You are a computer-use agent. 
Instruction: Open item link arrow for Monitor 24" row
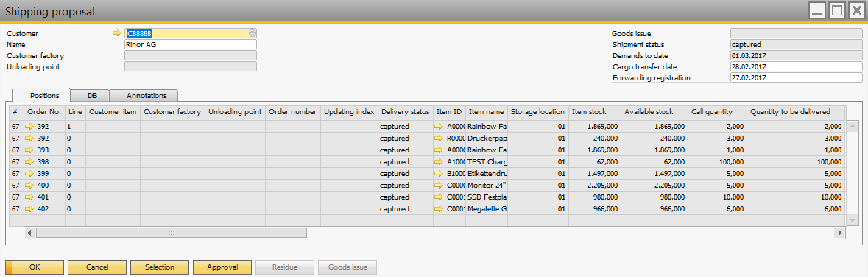tap(439, 185)
